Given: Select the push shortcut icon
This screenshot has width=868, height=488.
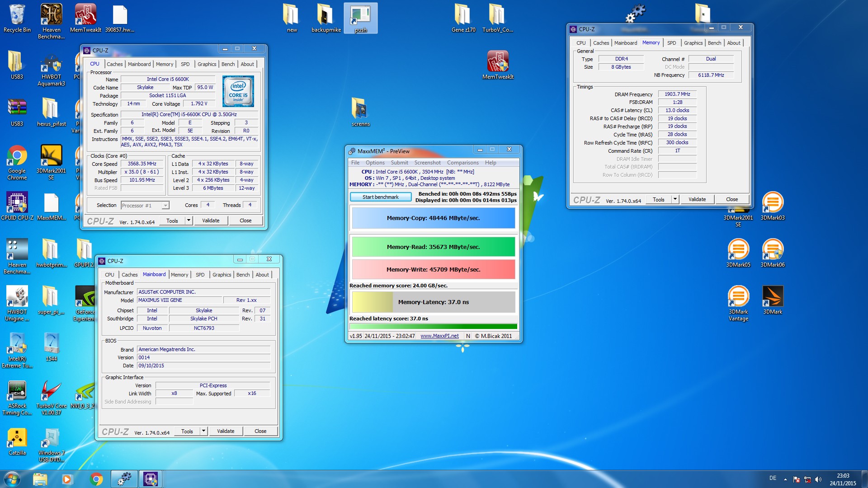Looking at the screenshot, I should point(360,18).
